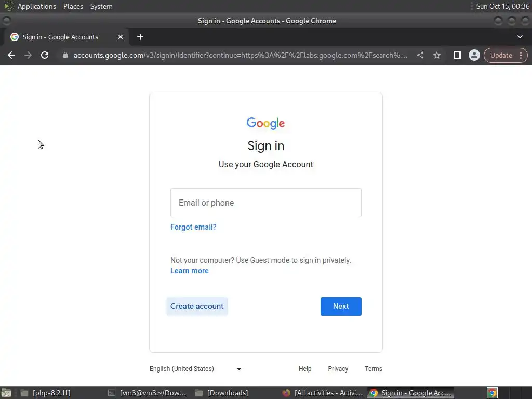
Task: Open a new tab with the plus button
Action: coord(140,37)
